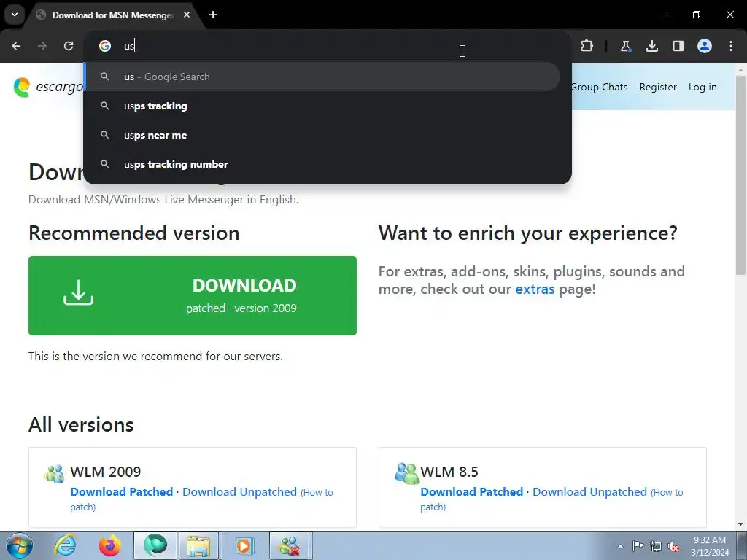The width and height of the screenshot is (747, 560).
Task: Click the muted volume tray icon
Action: pyautogui.click(x=673, y=546)
